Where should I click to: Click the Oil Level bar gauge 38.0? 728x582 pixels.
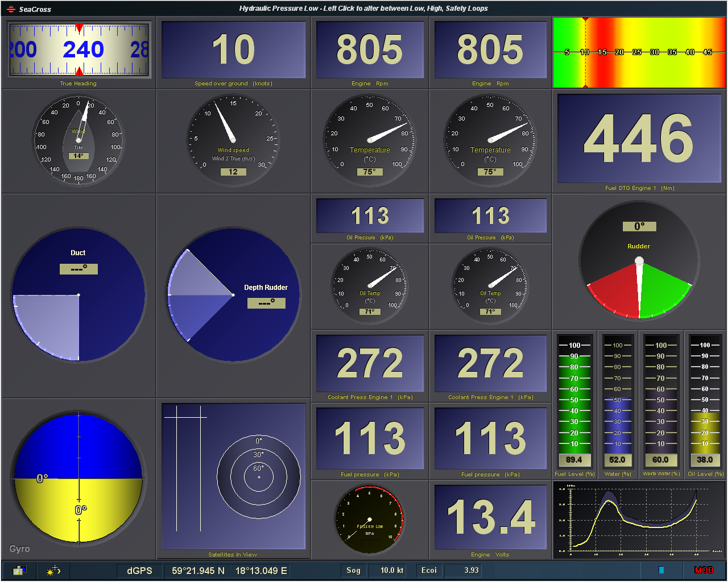pyautogui.click(x=705, y=401)
